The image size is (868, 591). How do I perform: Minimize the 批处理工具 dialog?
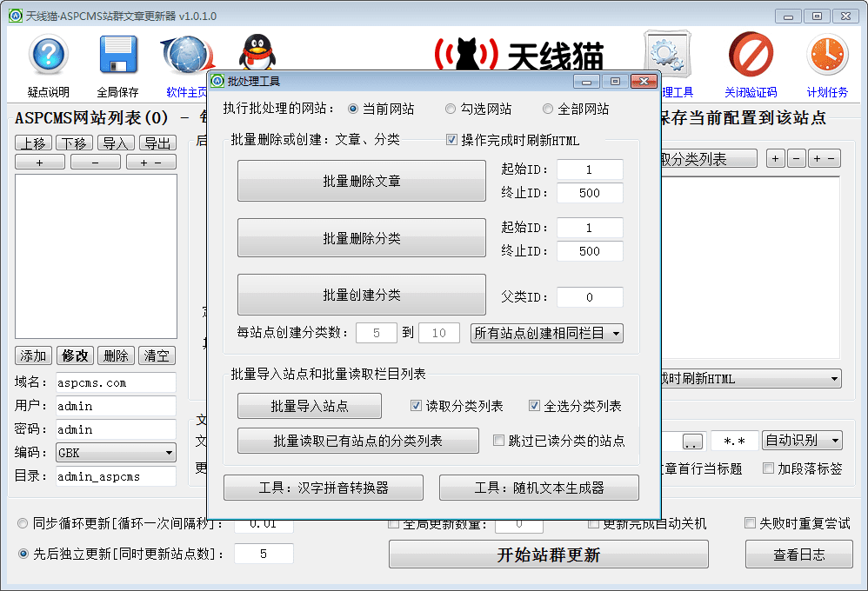point(586,82)
